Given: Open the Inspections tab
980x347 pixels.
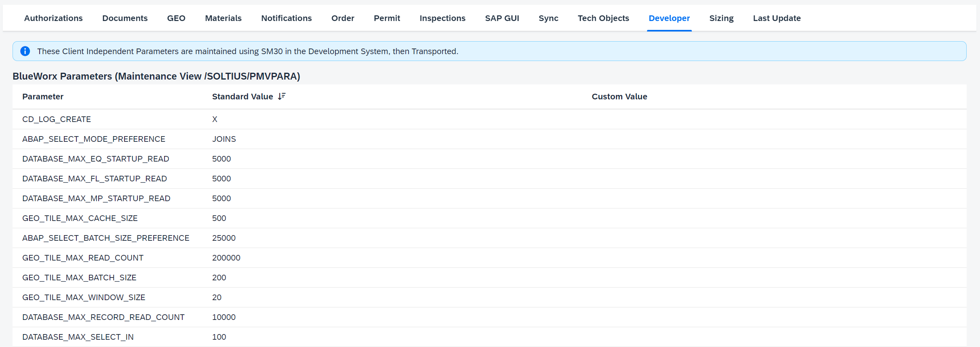Looking at the screenshot, I should [x=443, y=18].
